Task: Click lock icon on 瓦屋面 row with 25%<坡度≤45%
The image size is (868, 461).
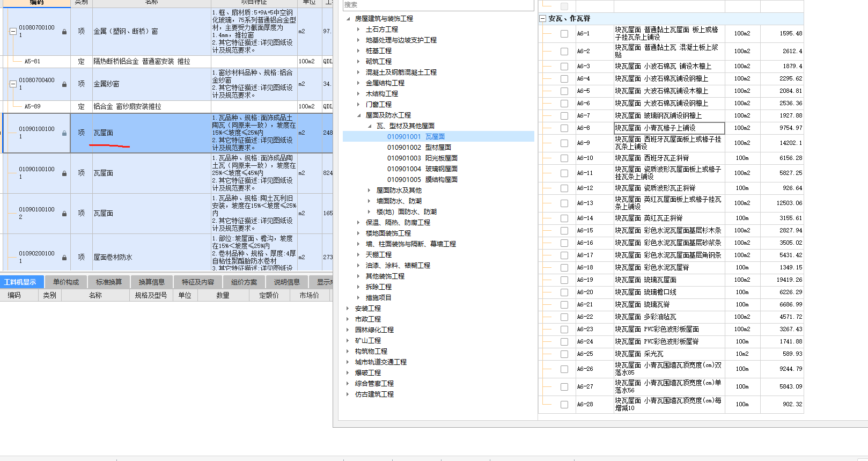Action: click(64, 173)
